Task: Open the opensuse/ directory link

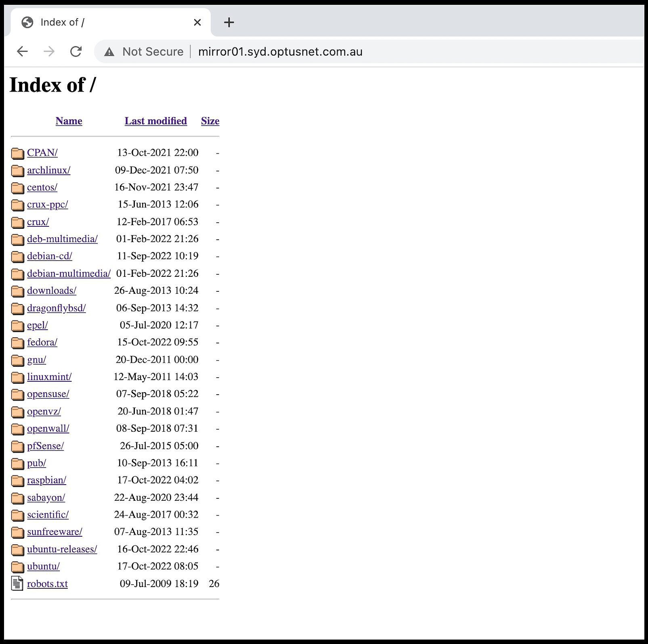Action: pyautogui.click(x=48, y=394)
